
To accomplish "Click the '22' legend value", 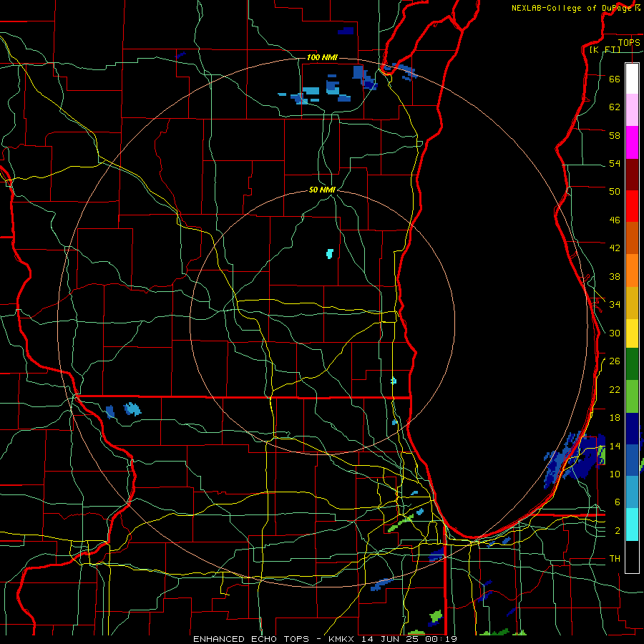I will pyautogui.click(x=615, y=390).
